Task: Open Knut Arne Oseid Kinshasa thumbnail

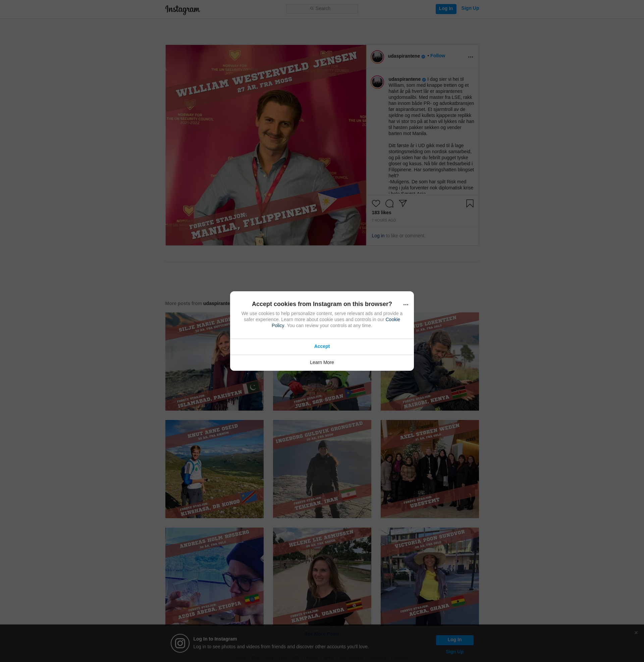Action: (214, 469)
